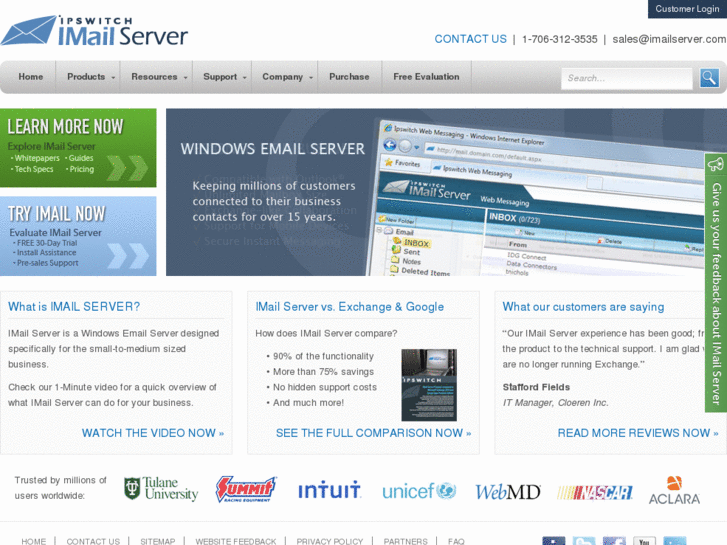Click the footer FAQ link
The width and height of the screenshot is (727, 545).
[x=456, y=541]
